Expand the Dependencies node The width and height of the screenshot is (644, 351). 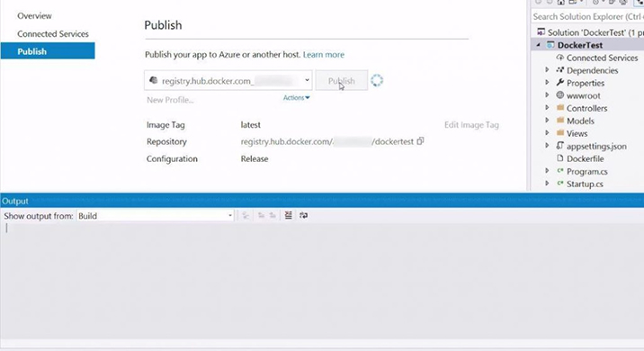tap(547, 70)
